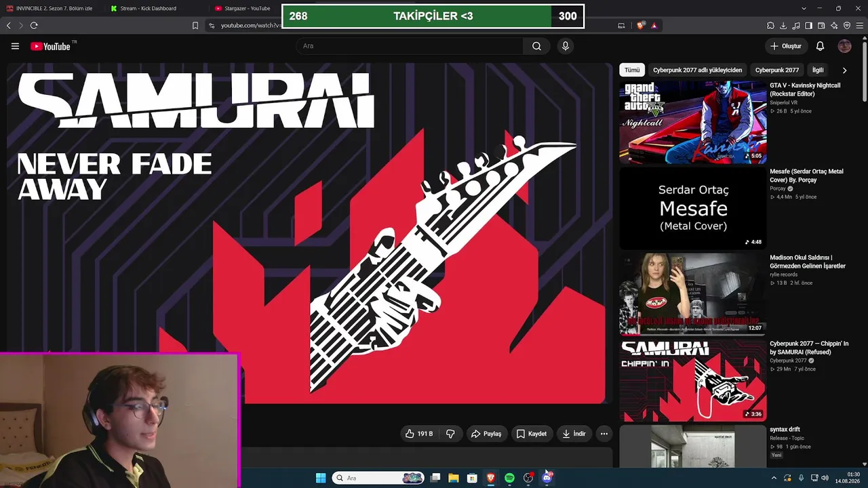Viewport: 868px width, 488px height.
Task: Visit the rylie records channel name
Action: coord(784,274)
